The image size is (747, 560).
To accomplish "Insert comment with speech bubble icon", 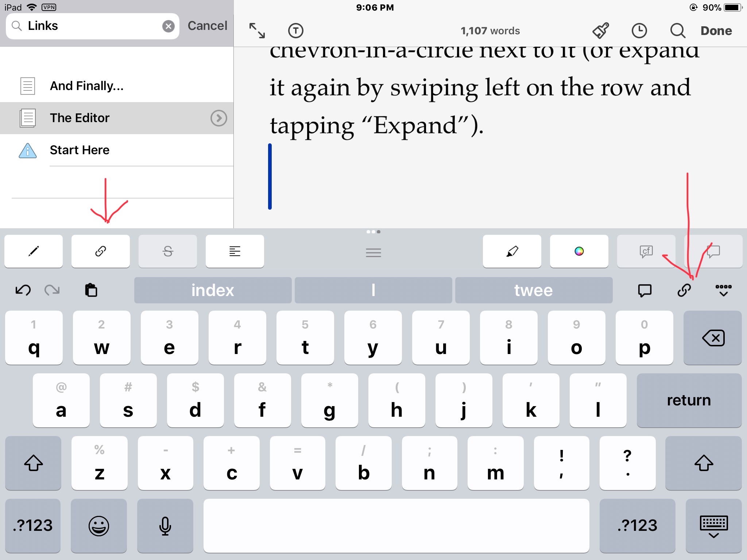I will [x=645, y=290].
